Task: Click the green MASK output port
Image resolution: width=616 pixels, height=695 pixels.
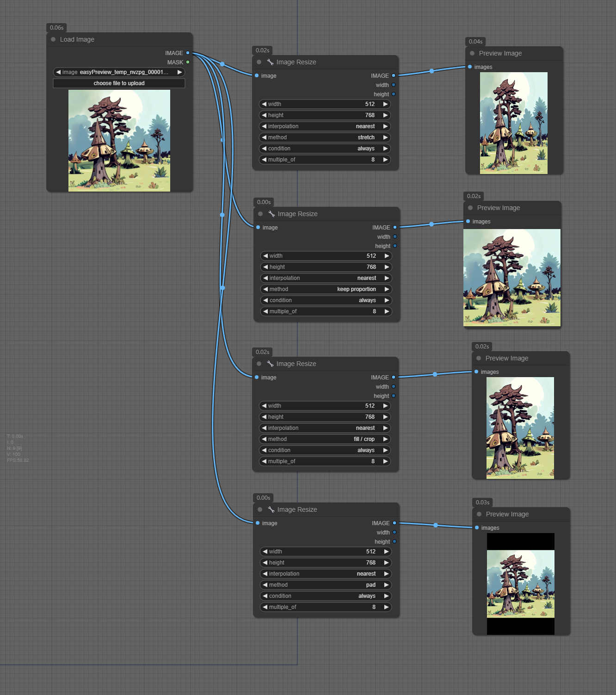Action: click(188, 62)
